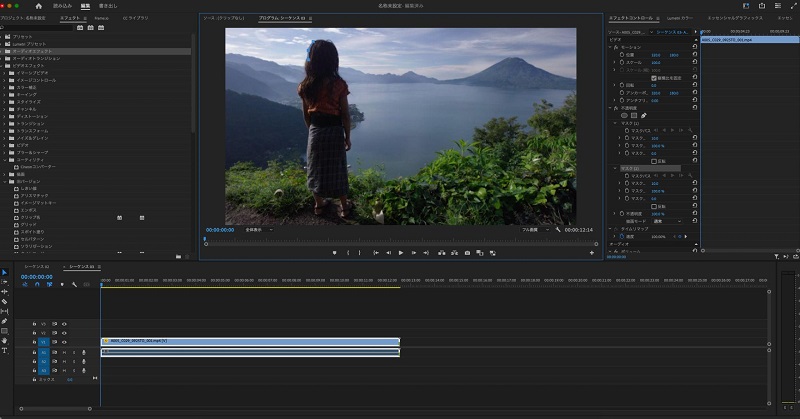Select the pen mask tool under Opacity
Image resolution: width=800 pixels, height=419 pixels.
644,115
